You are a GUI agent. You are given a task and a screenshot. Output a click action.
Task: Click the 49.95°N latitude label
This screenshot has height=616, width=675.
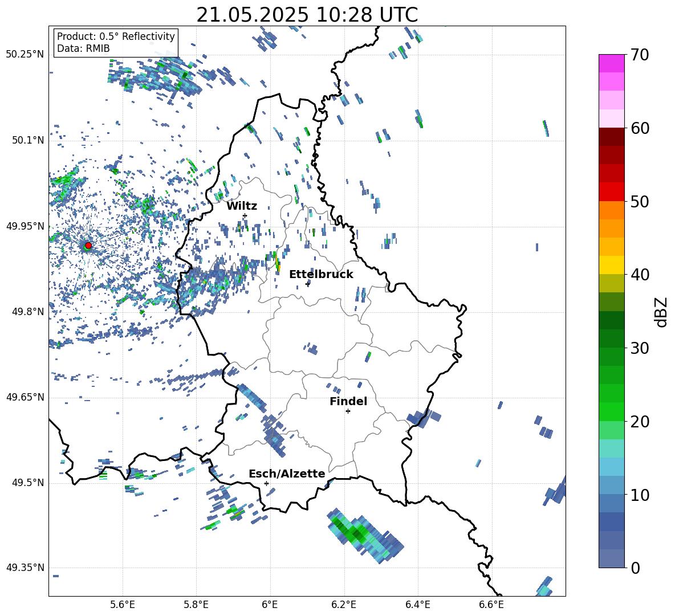click(25, 226)
